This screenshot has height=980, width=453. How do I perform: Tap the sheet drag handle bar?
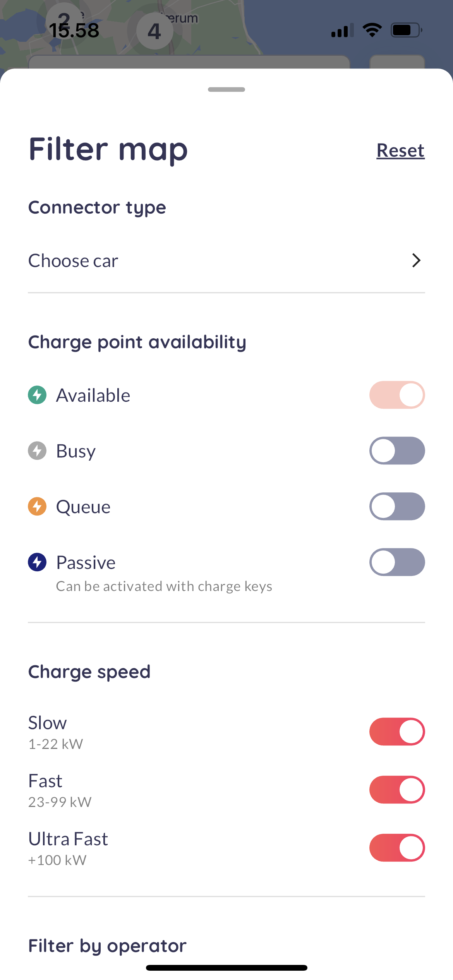click(226, 89)
